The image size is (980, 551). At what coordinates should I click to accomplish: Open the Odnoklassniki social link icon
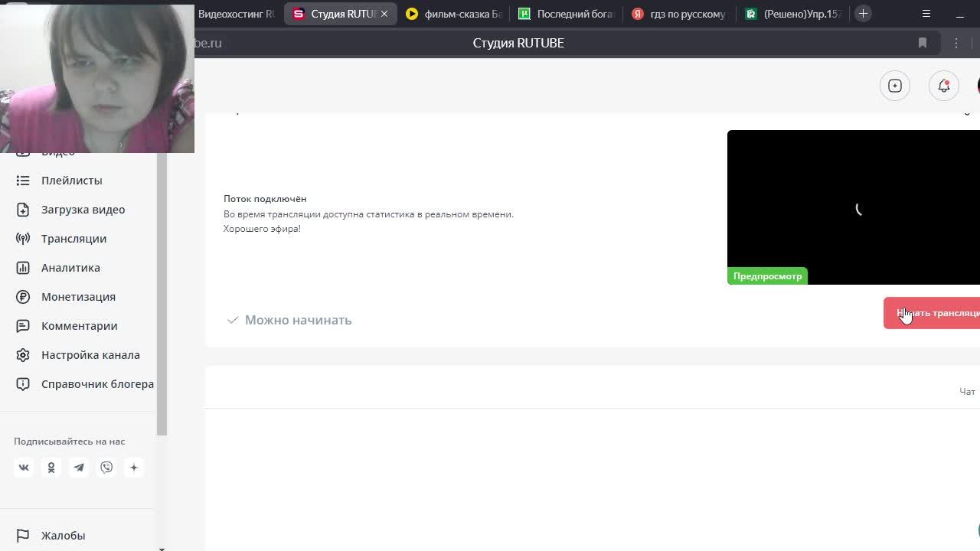51,468
